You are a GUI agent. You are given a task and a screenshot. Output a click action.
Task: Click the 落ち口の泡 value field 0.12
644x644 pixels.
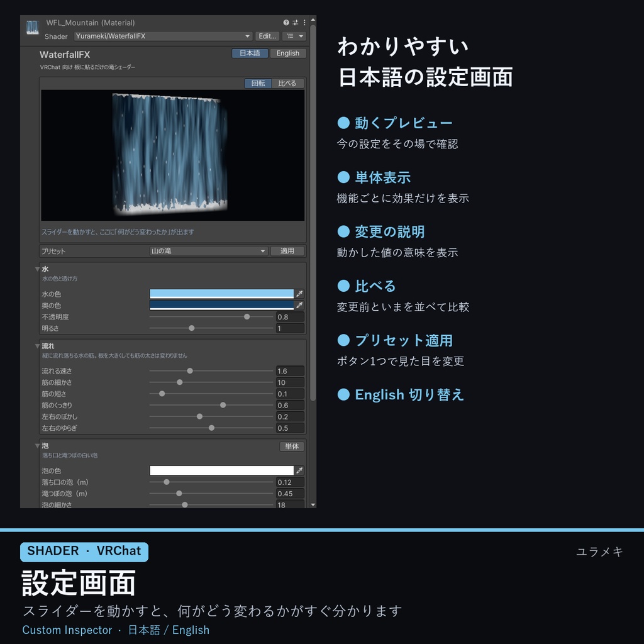point(290,482)
